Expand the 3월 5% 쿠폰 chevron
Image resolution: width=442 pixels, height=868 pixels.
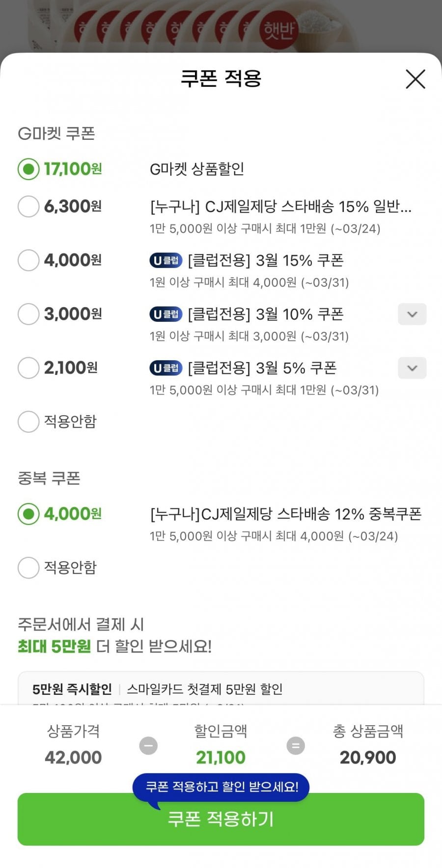412,368
